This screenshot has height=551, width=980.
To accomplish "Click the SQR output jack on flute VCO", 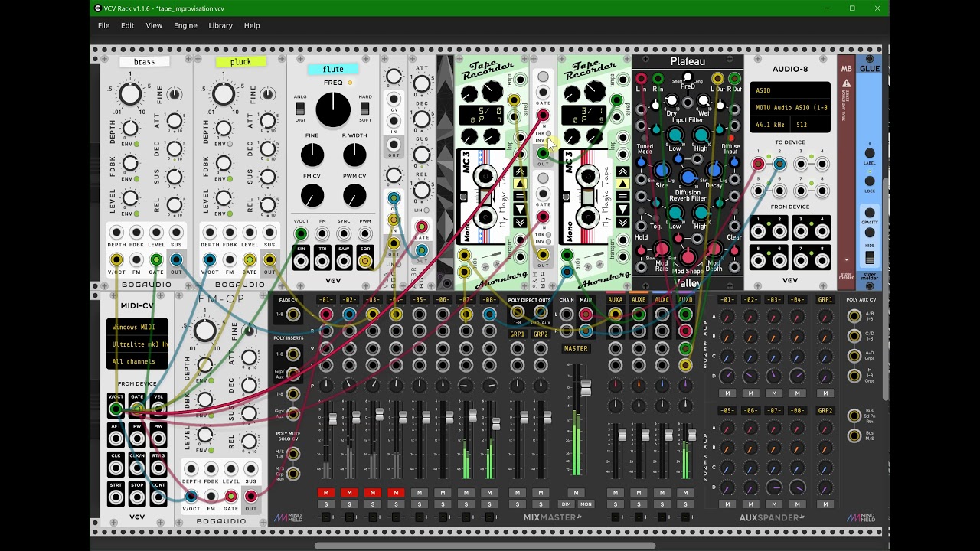I will coord(365,262).
